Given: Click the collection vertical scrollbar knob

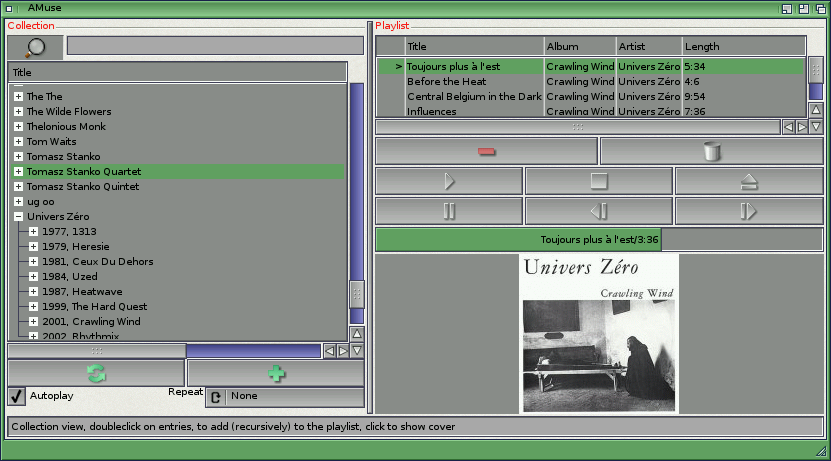Looking at the screenshot, I should point(357,295).
